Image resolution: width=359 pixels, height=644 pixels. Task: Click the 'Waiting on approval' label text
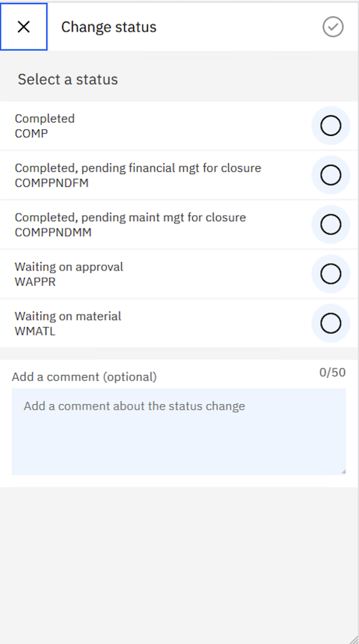click(69, 267)
